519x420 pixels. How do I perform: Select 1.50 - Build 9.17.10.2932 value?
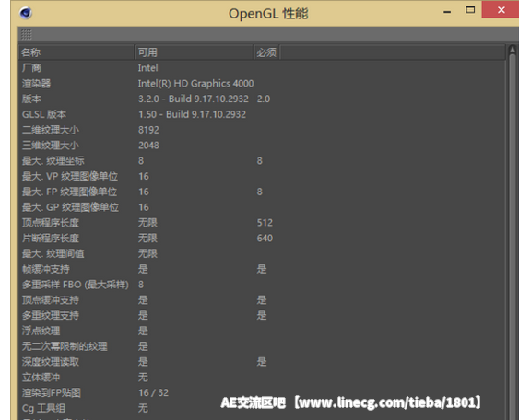point(192,114)
